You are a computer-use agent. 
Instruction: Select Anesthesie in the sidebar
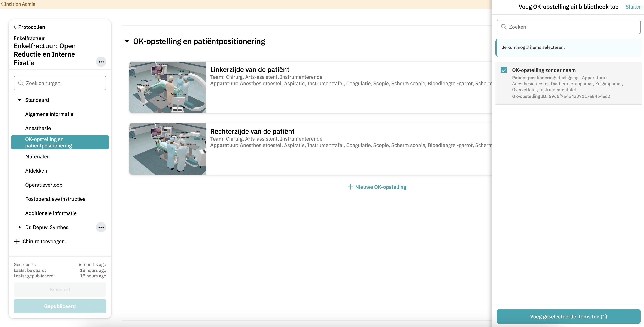pos(38,128)
